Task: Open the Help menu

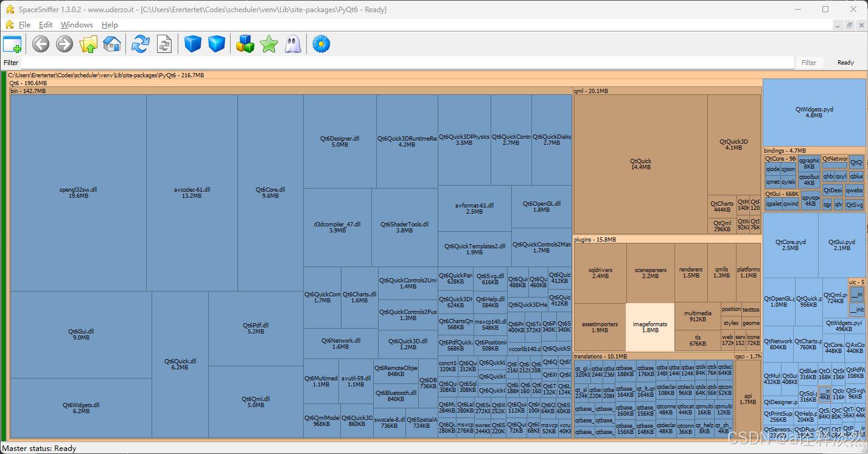Action: tap(110, 25)
